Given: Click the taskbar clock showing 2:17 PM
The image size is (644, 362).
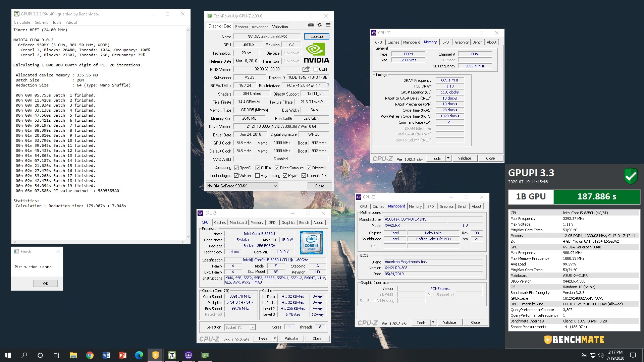Looking at the screenshot, I should pyautogui.click(x=615, y=355).
